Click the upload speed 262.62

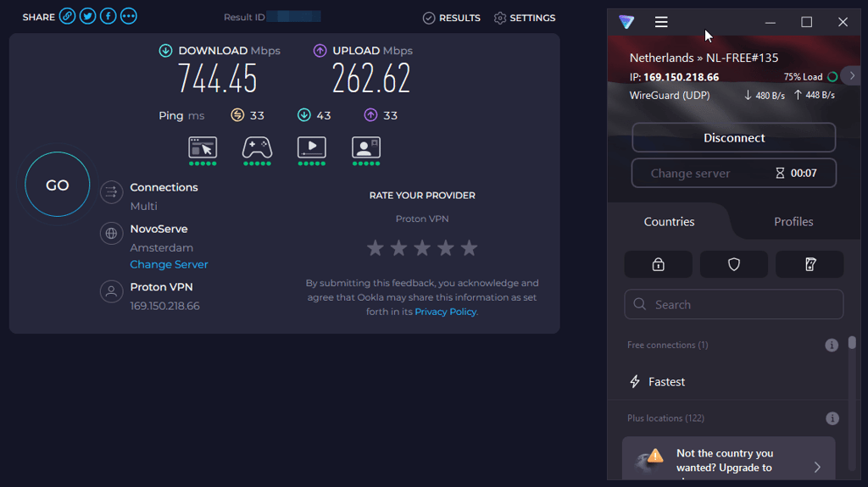[371, 78]
